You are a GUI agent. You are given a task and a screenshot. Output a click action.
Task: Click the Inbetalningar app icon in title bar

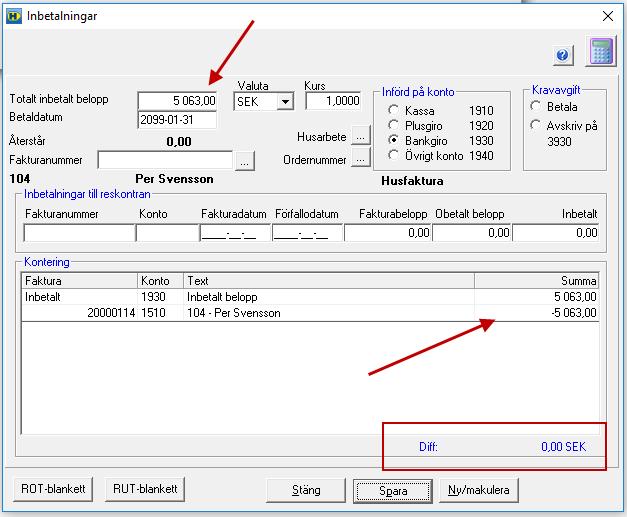point(14,16)
